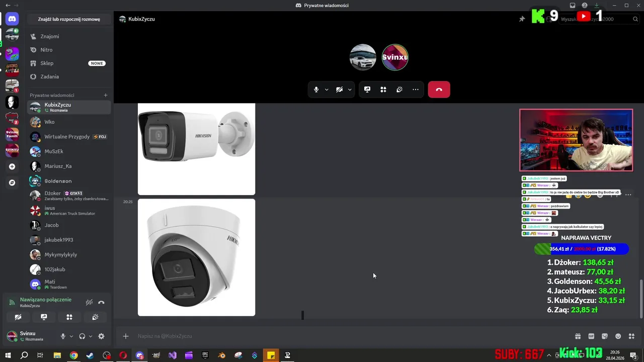This screenshot has height=362, width=644.
Task: Open the conversation with 102jakub
Action: pyautogui.click(x=70, y=269)
